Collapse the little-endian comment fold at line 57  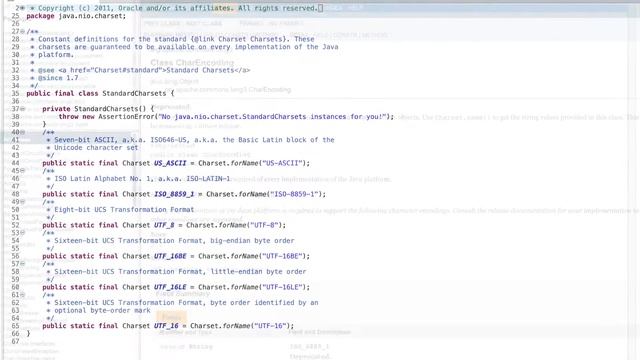point(22,264)
